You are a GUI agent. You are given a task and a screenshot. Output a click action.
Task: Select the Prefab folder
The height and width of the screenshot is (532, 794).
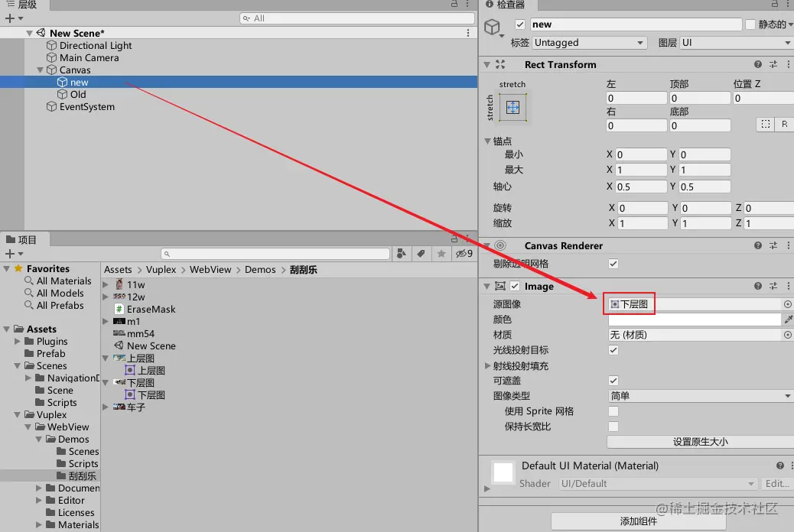tap(50, 353)
